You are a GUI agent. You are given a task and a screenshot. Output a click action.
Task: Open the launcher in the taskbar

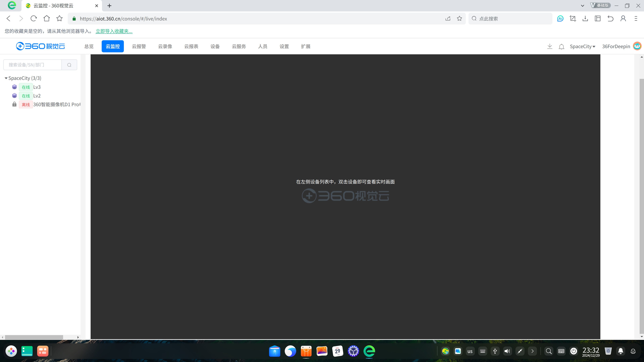pos(11,351)
